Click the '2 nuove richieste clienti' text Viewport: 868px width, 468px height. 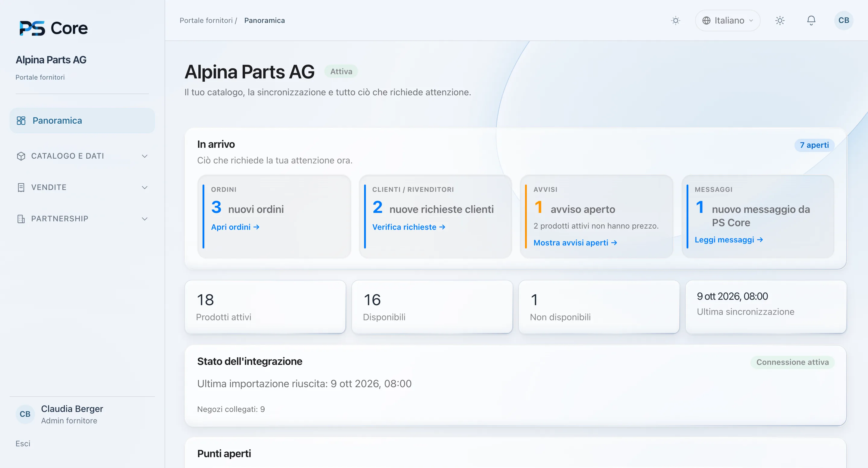point(433,208)
